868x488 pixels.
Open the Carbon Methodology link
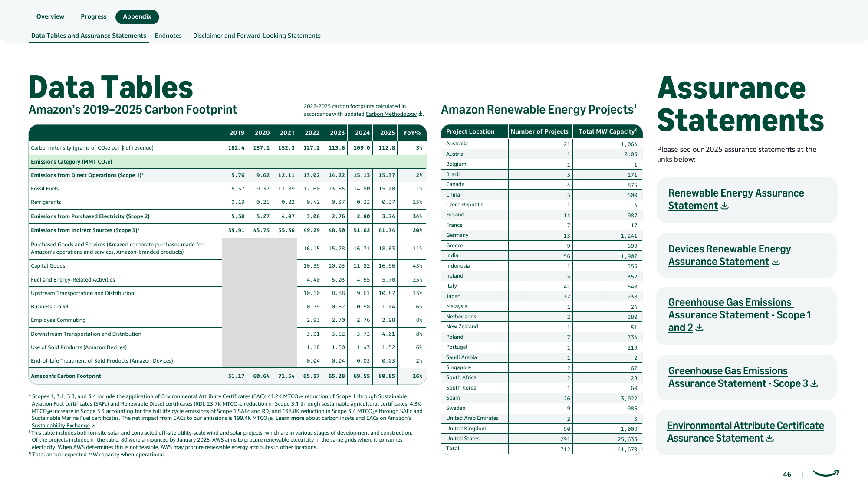pyautogui.click(x=391, y=114)
